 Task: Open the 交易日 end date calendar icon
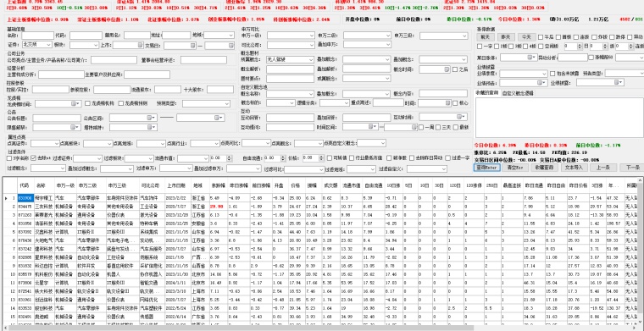[230, 45]
